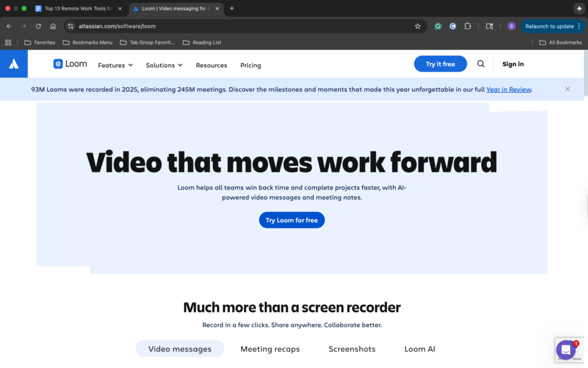Close the Loom tab
This screenshot has height=368, width=588.
[x=217, y=9]
